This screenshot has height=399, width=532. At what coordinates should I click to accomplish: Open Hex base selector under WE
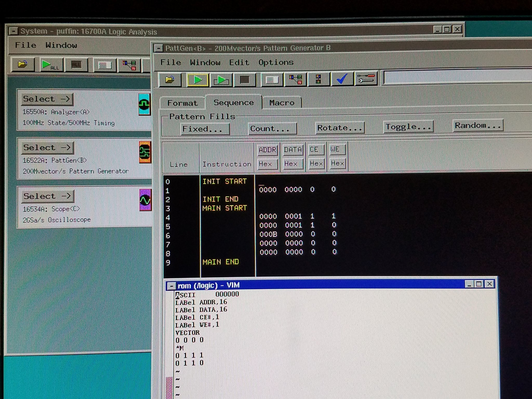click(x=337, y=163)
